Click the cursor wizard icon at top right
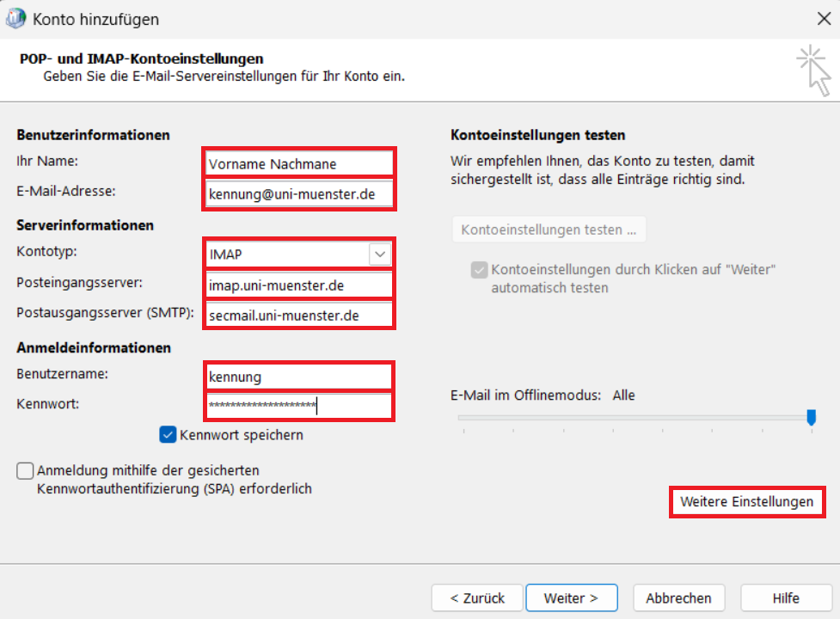The height and width of the screenshot is (619, 840). (x=813, y=71)
